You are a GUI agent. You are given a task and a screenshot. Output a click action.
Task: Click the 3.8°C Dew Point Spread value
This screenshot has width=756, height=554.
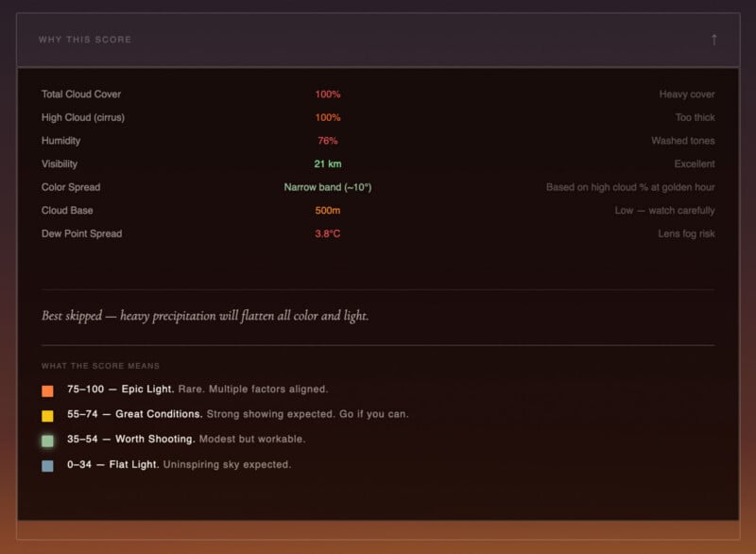pos(328,234)
